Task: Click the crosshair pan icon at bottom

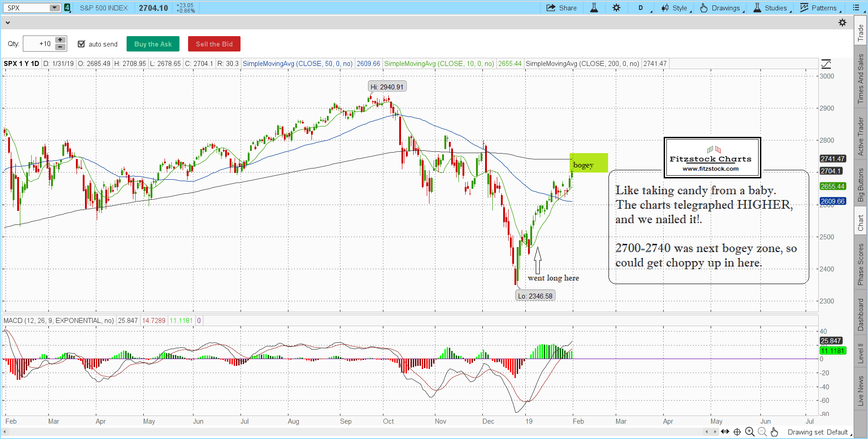Action: pyautogui.click(x=737, y=432)
